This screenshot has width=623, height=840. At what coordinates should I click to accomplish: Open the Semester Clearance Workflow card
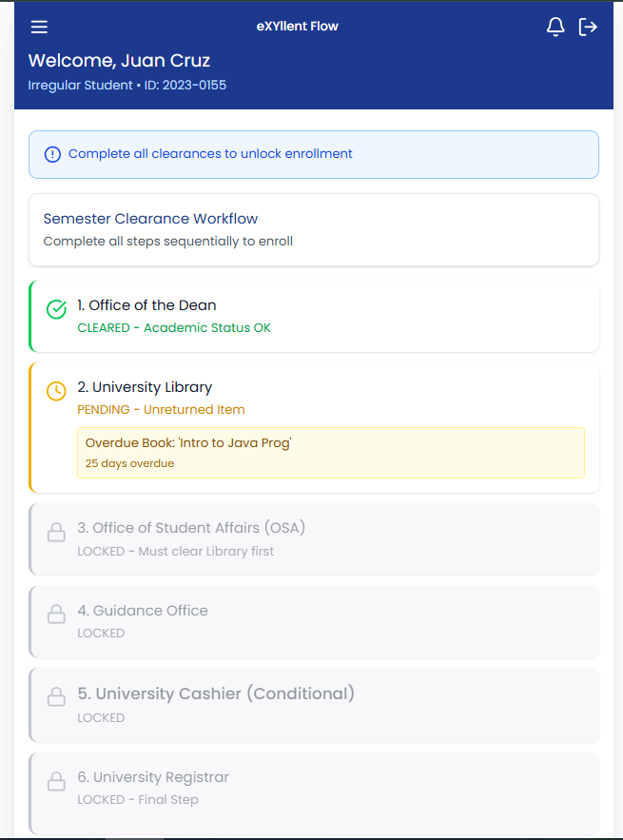click(x=314, y=229)
